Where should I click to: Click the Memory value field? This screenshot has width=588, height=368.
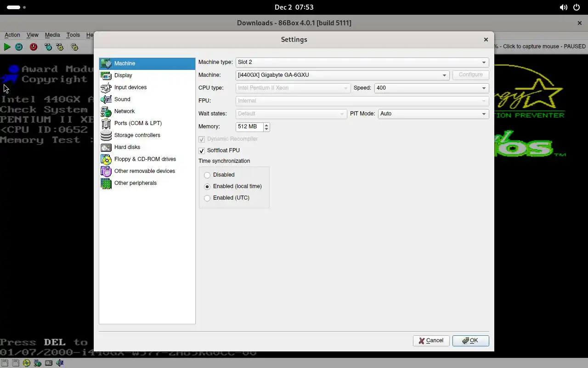click(x=249, y=126)
